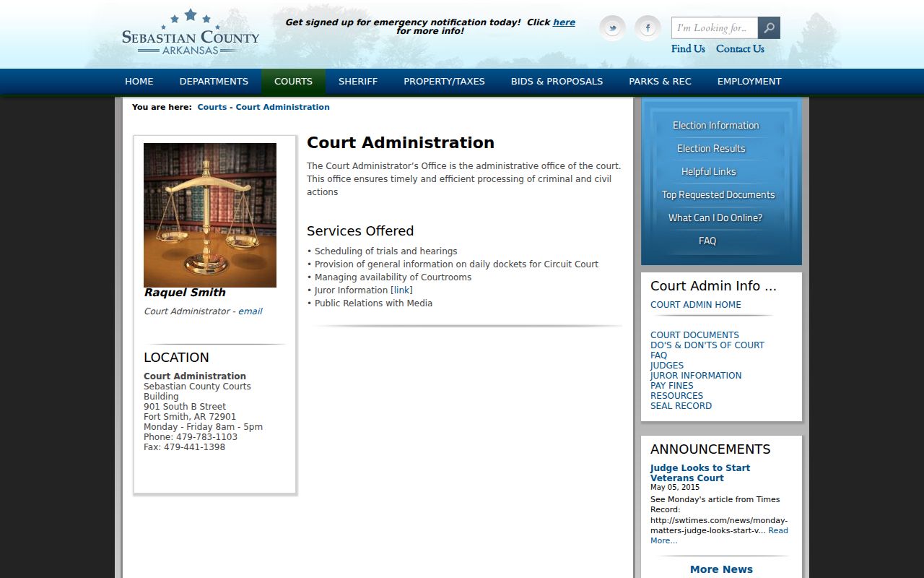This screenshot has height=578, width=924.
Task: Open the EMPLOYMENT menu
Action: 749,82
